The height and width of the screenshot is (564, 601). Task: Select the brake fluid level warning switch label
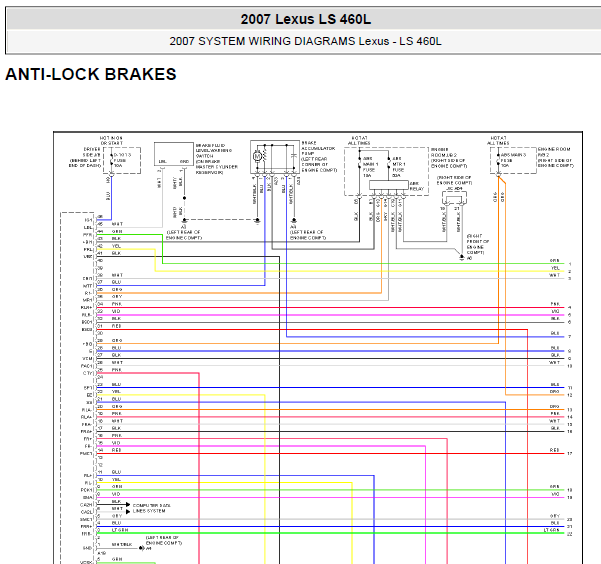[x=217, y=159]
